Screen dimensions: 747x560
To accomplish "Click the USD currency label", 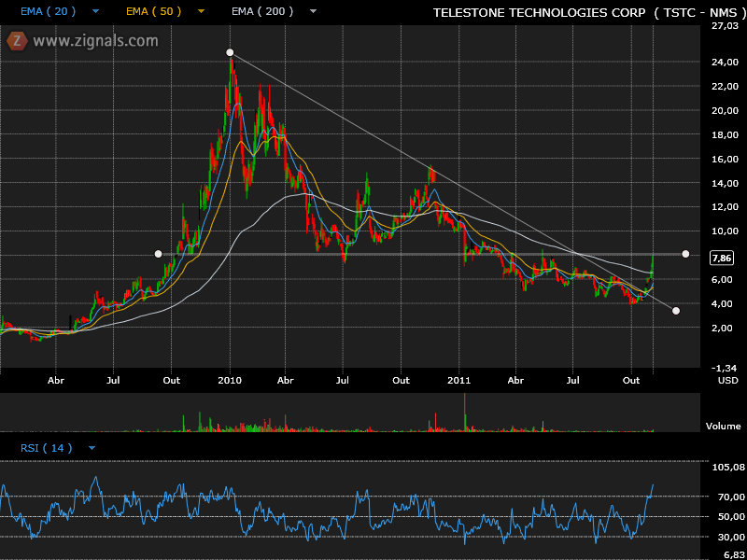I will (728, 381).
